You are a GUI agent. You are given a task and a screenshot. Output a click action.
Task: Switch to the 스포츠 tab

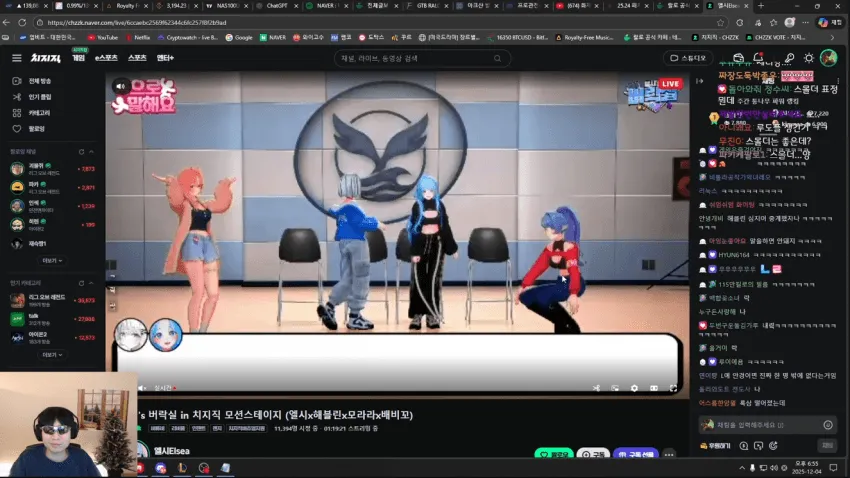pyautogui.click(x=137, y=58)
